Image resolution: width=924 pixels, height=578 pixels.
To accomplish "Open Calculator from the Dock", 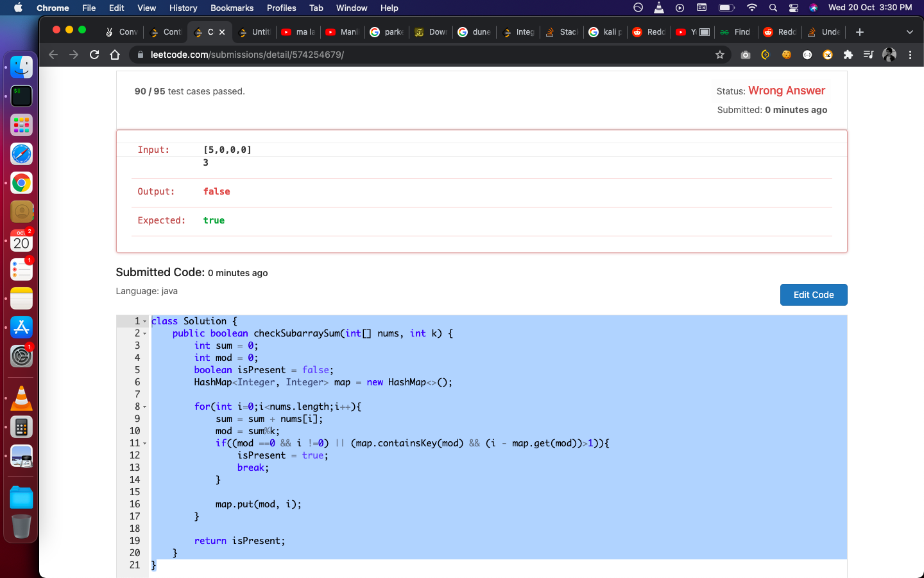I will point(21,427).
